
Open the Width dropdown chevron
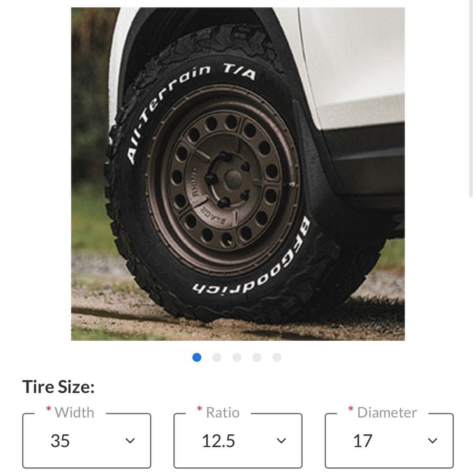130,441
